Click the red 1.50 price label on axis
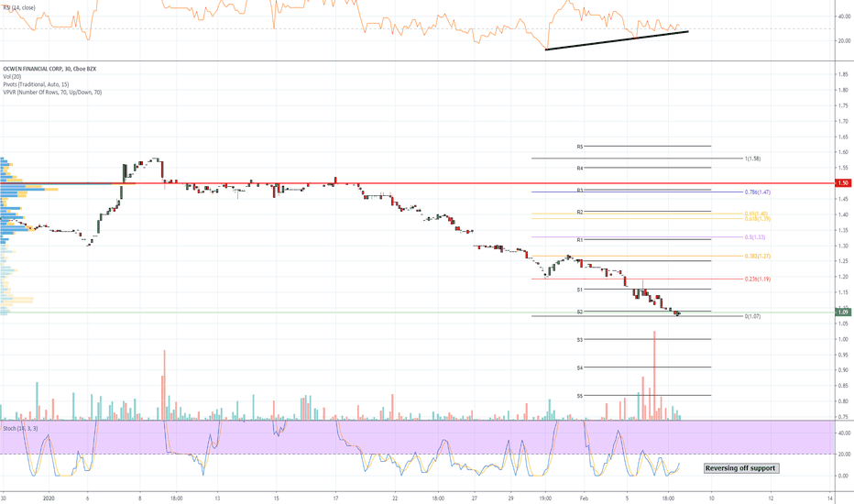Screen dimensions: 854x504 click(x=843, y=183)
